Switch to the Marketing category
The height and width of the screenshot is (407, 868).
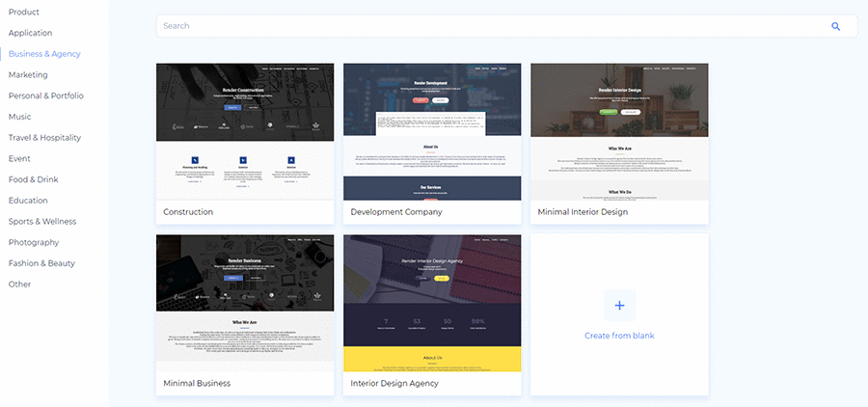28,74
